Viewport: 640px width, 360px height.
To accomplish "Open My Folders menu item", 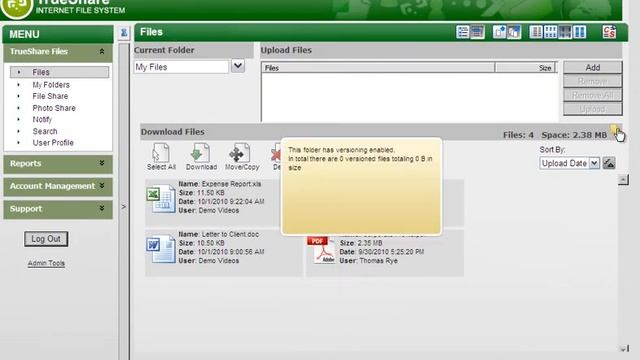I will (51, 85).
